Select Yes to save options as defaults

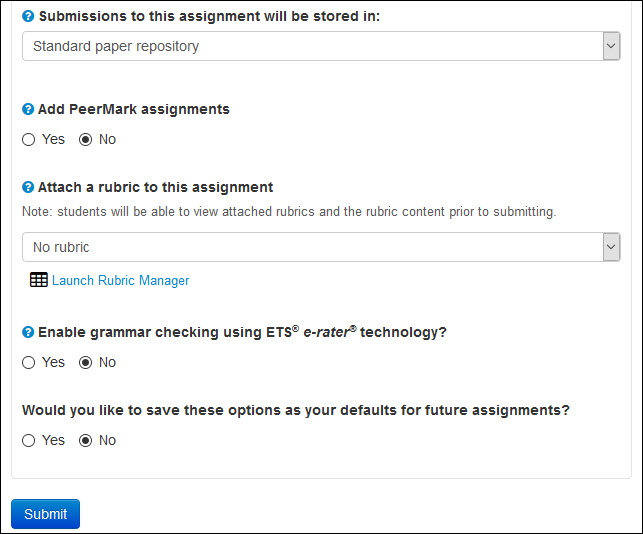pyautogui.click(x=29, y=440)
